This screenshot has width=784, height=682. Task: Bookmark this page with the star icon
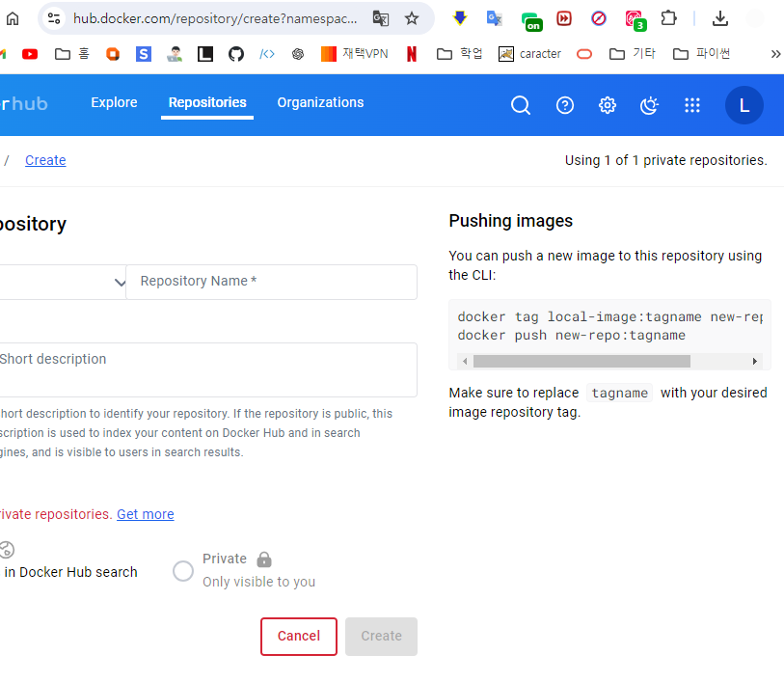click(x=412, y=19)
